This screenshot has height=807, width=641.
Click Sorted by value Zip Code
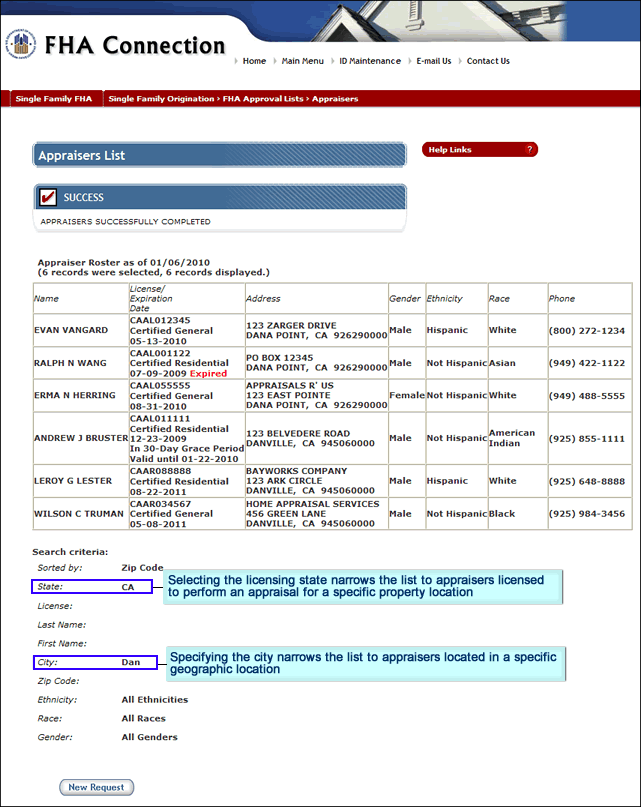[142, 568]
